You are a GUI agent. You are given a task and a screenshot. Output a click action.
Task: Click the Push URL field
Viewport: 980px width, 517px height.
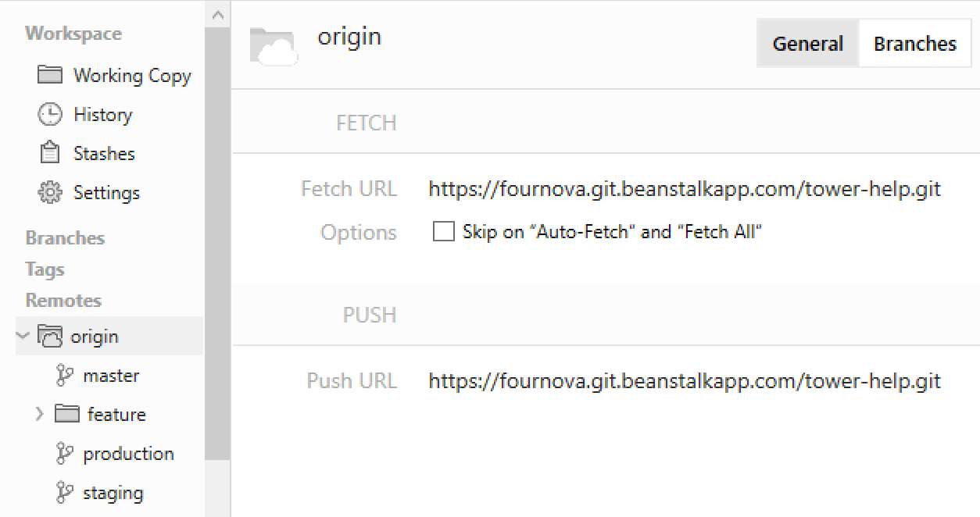(x=684, y=381)
